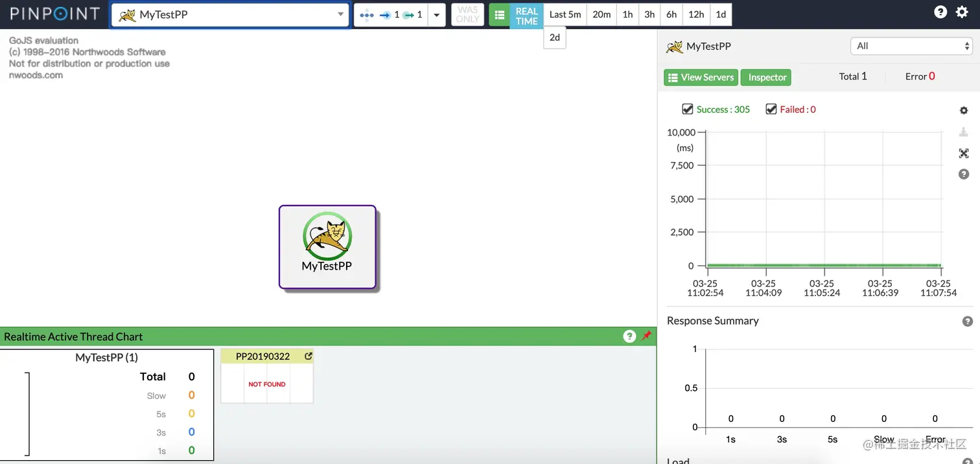
Task: Click the PINPOINT logo
Action: click(55, 14)
